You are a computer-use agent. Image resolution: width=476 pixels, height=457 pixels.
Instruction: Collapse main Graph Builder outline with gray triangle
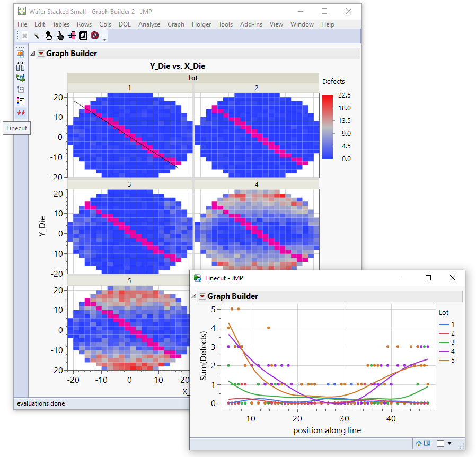coord(32,54)
